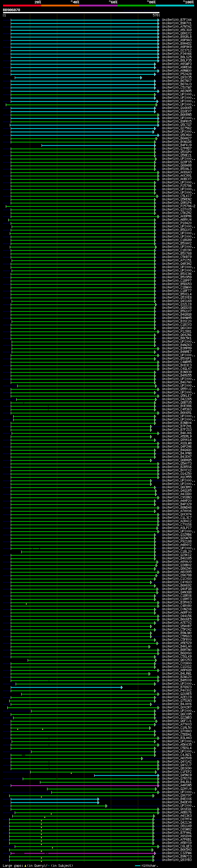Select label UniRef100_O42265

pos(176,399)
